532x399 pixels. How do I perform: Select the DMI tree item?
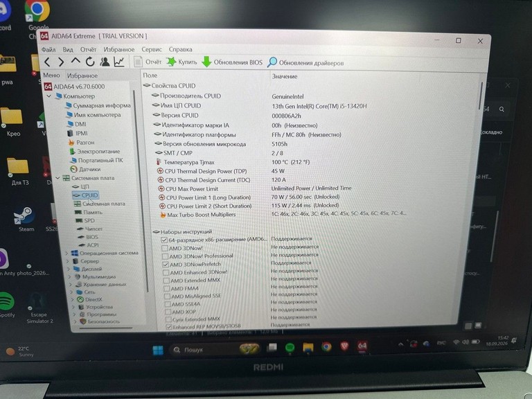pos(77,124)
